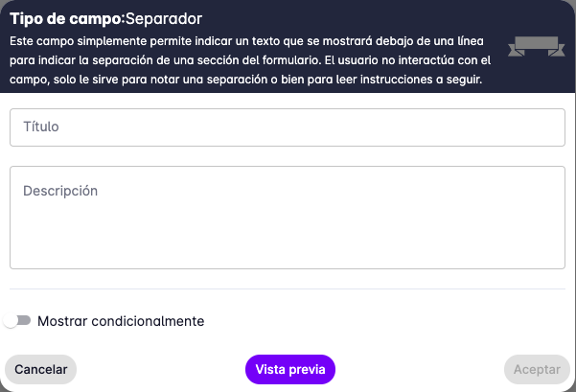Open the Vista previa preview
576x392 pixels.
(290, 369)
